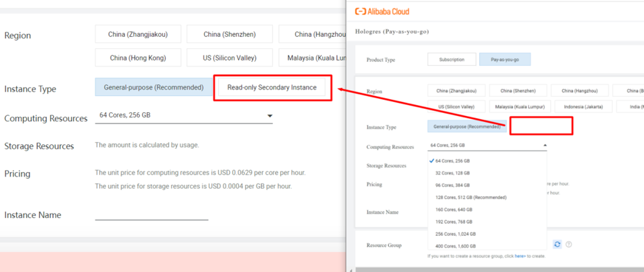Pick China (Hangzhou) region on the Alibaba Cloud page

click(x=580, y=90)
